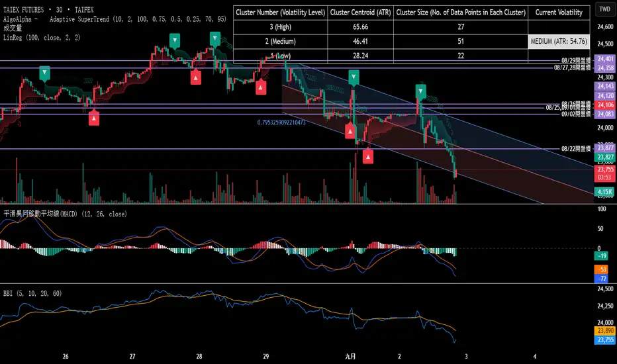Click the 28.24 cluster centroid value
The width and height of the screenshot is (617, 364).
tap(360, 56)
